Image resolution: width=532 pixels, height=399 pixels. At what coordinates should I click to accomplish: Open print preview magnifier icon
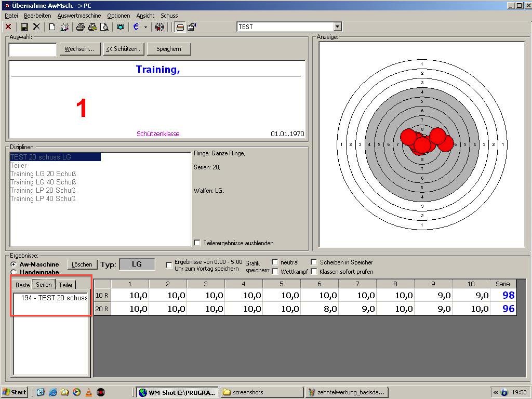click(x=104, y=27)
